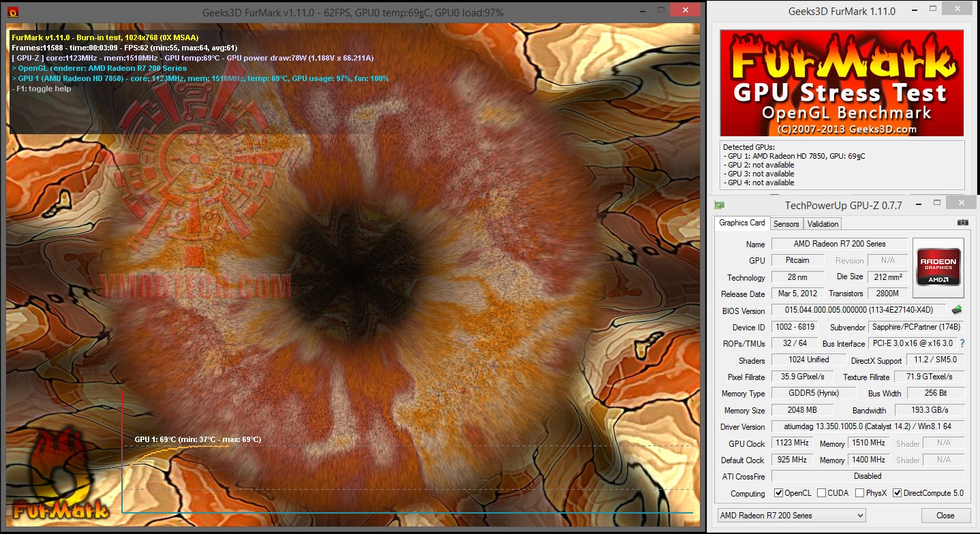This screenshot has height=534, width=980.
Task: Click the Pixel Fillrate value 35.9 GPixel/s
Action: [803, 377]
